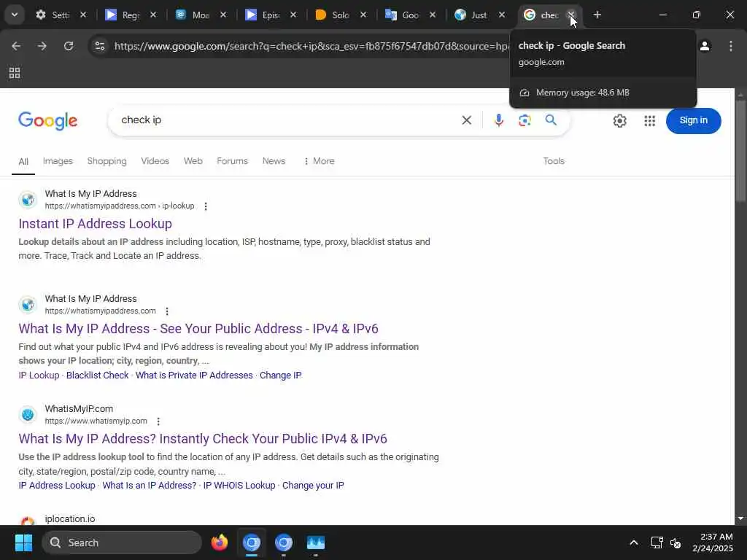The image size is (747, 560).
Task: Click the address bar URL
Action: coord(311,46)
